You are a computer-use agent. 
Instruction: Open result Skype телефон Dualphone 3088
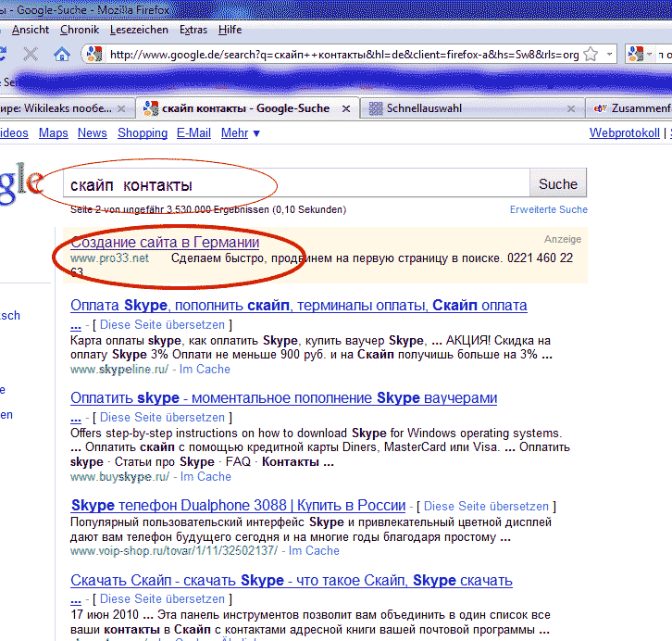238,505
